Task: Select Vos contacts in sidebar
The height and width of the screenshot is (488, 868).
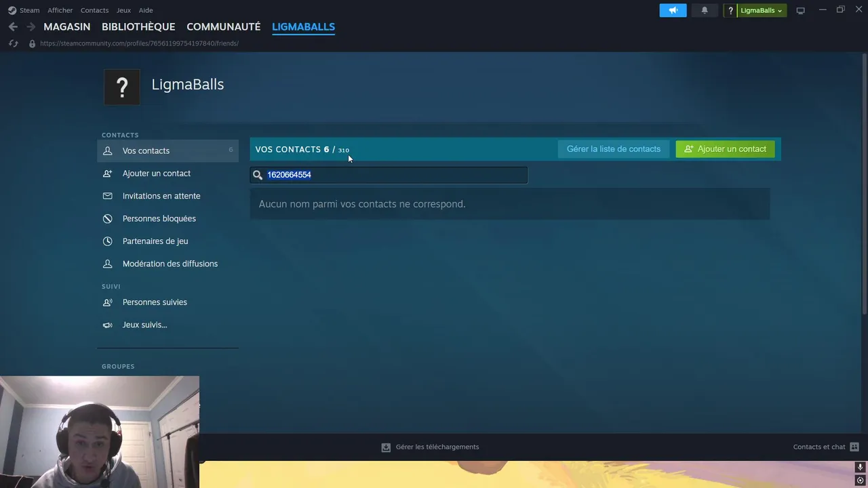Action: pos(167,150)
